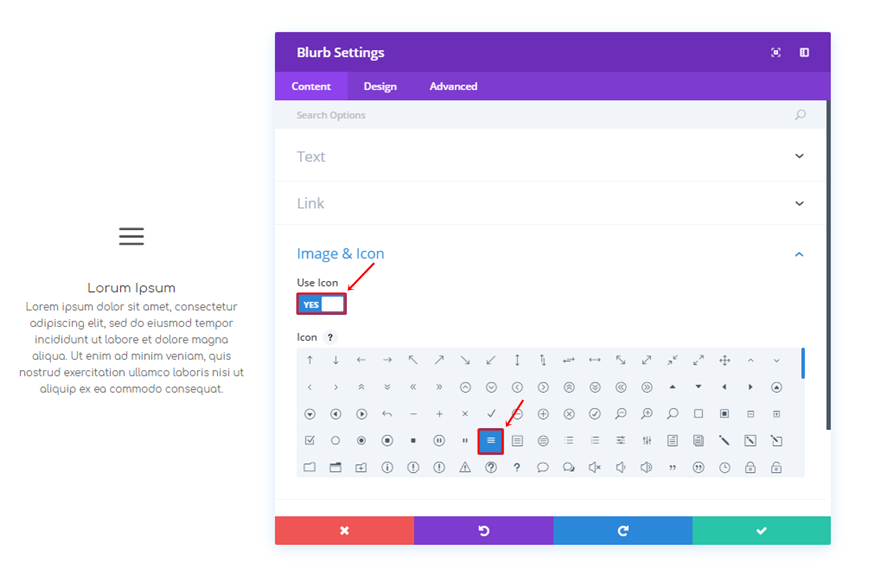Open the Advanced tab
The width and height of the screenshot is (880, 588).
click(453, 87)
